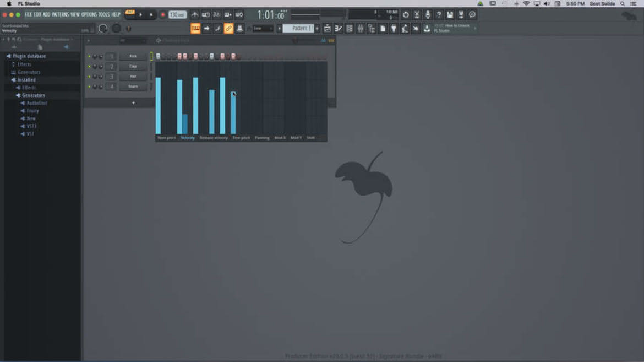The height and width of the screenshot is (362, 644).
Task: Click the 1:01:00 time display
Action: click(x=271, y=15)
